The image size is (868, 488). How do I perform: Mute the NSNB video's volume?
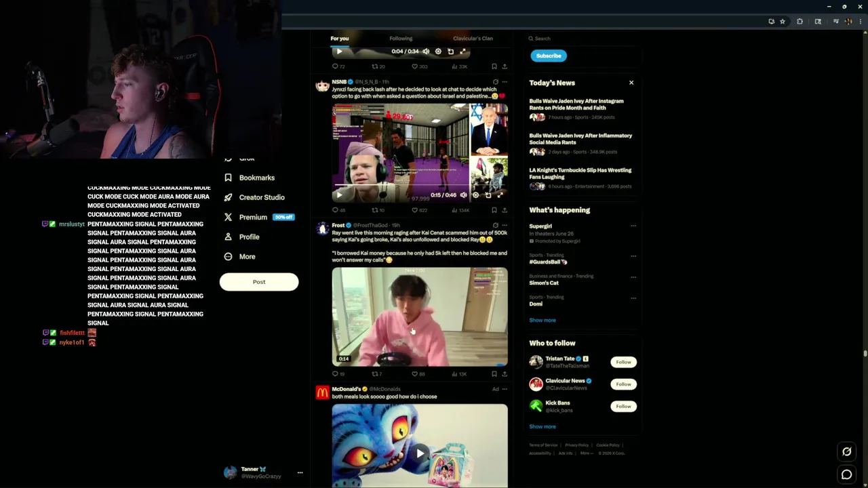pyautogui.click(x=463, y=195)
